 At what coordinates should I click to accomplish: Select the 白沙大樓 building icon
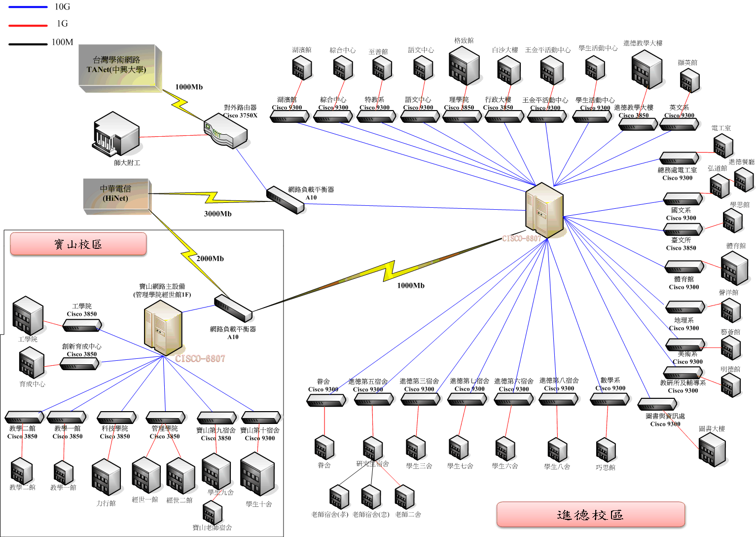pos(509,71)
